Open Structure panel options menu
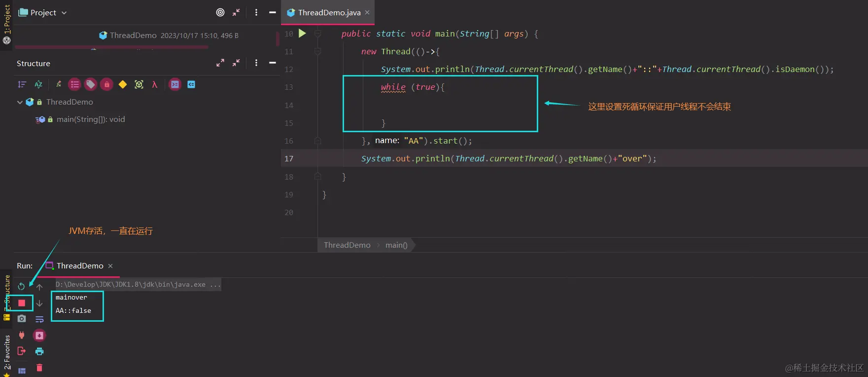Viewport: 868px width, 377px height. [256, 63]
